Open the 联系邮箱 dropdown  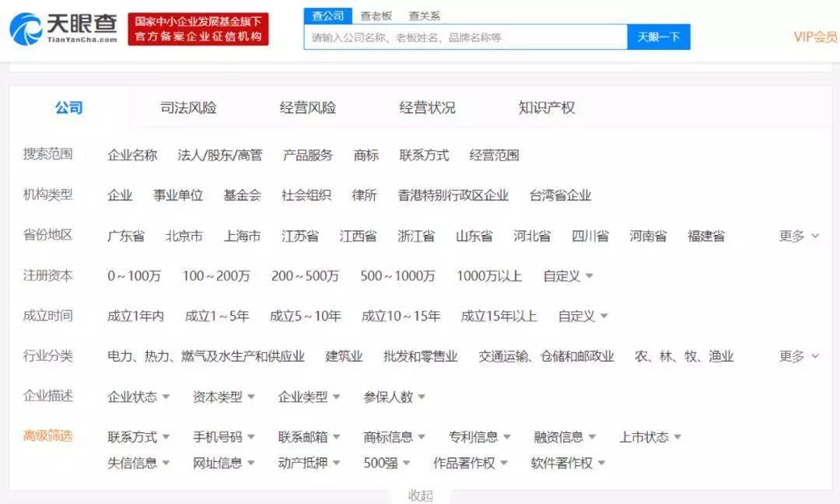click(309, 437)
